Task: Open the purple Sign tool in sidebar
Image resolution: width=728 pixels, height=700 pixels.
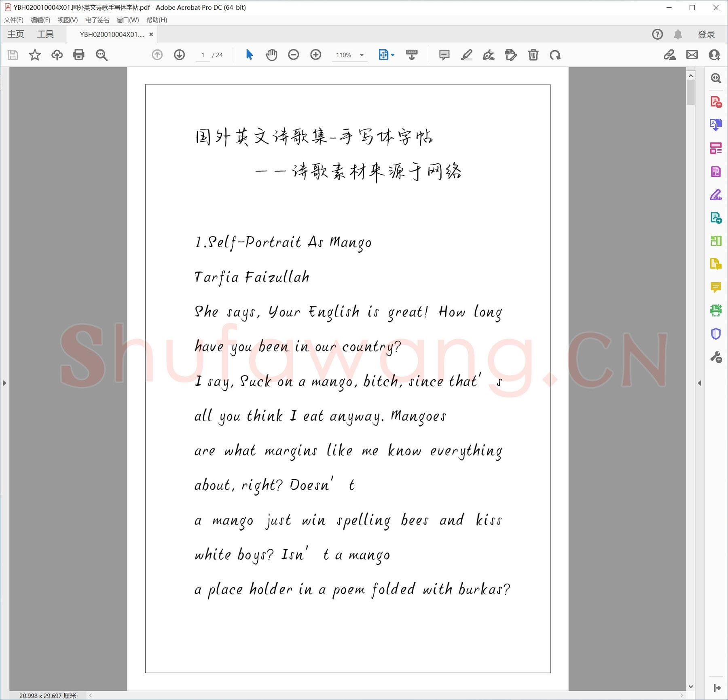Action: click(x=716, y=195)
